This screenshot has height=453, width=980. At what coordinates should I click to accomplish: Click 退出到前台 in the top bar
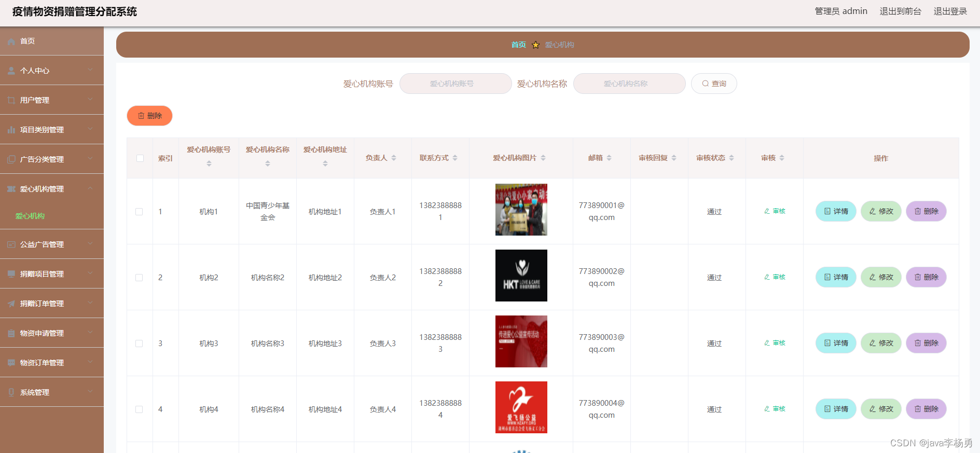click(900, 11)
